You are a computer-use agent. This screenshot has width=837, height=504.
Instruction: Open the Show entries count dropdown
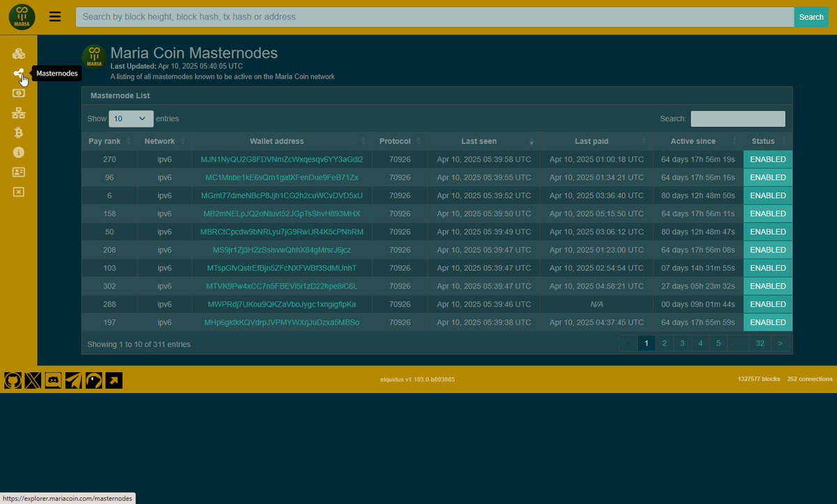pyautogui.click(x=131, y=119)
